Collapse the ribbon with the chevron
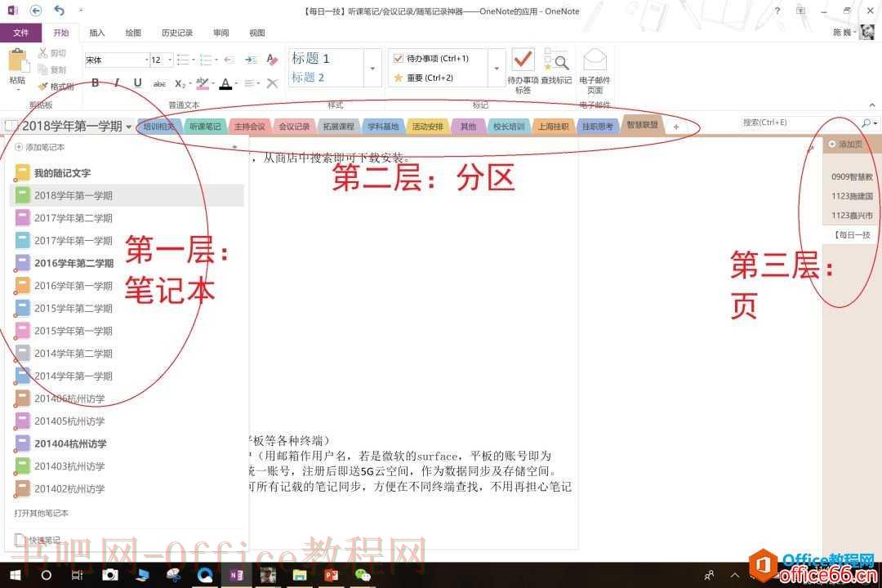882x588 pixels. click(872, 105)
